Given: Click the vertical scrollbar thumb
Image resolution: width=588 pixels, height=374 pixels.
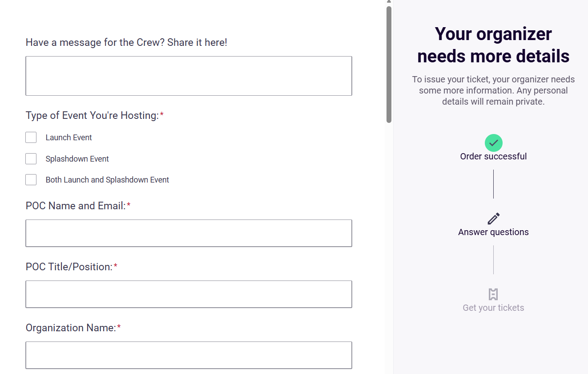Looking at the screenshot, I should (x=389, y=65).
